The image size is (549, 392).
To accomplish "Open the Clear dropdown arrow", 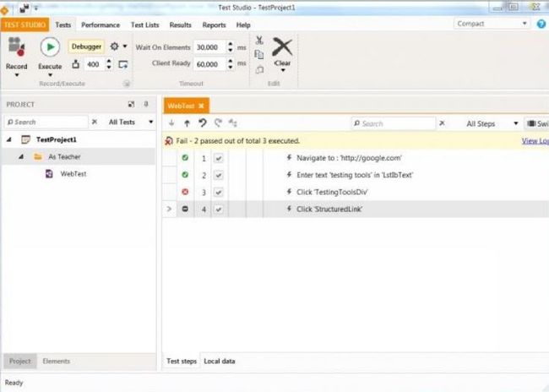I will (283, 70).
